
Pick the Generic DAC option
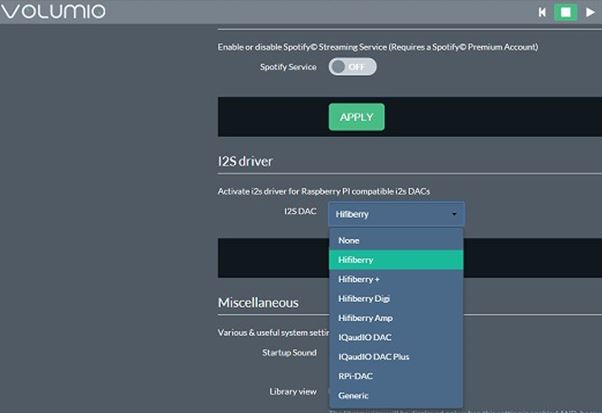(396, 395)
